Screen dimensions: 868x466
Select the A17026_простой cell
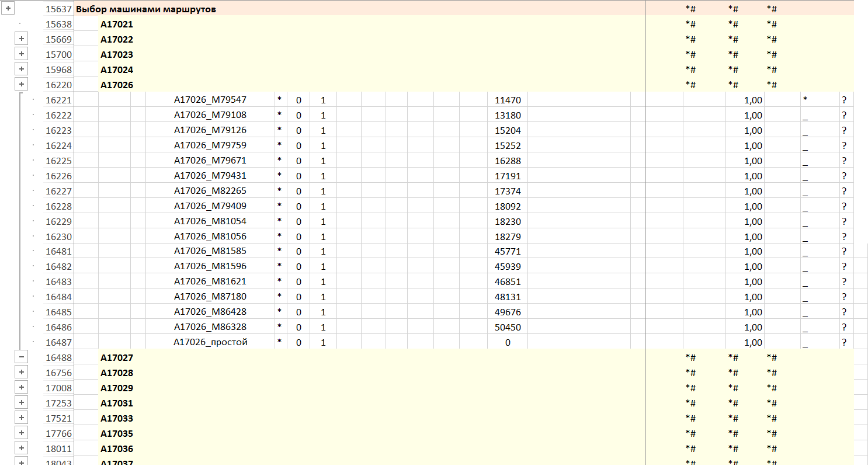[210, 342]
